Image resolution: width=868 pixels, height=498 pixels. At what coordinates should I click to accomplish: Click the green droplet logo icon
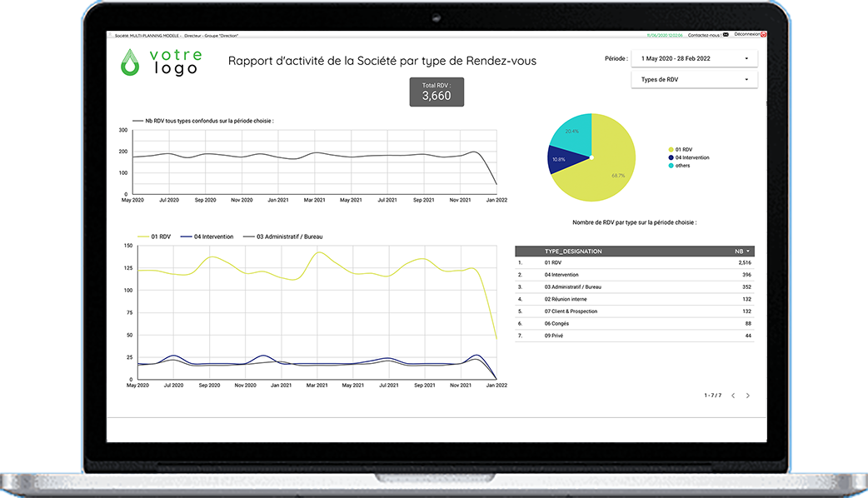coord(130,62)
